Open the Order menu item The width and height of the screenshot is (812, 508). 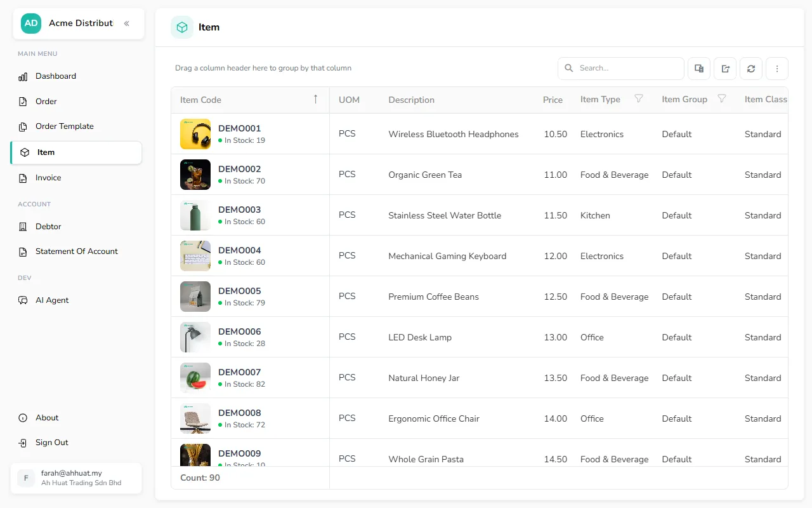click(x=76, y=102)
